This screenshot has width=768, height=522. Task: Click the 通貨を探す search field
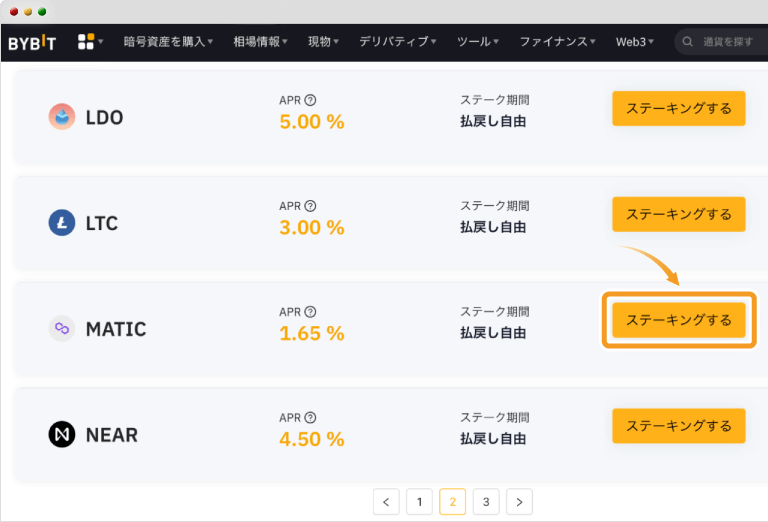pos(722,42)
